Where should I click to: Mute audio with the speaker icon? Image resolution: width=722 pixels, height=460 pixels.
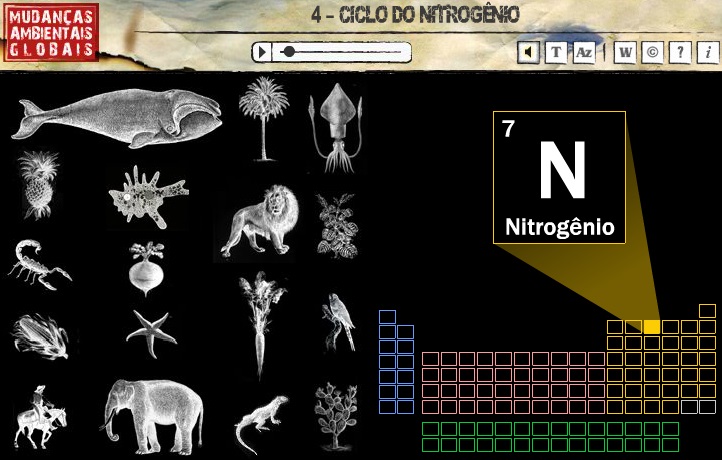coord(529,52)
